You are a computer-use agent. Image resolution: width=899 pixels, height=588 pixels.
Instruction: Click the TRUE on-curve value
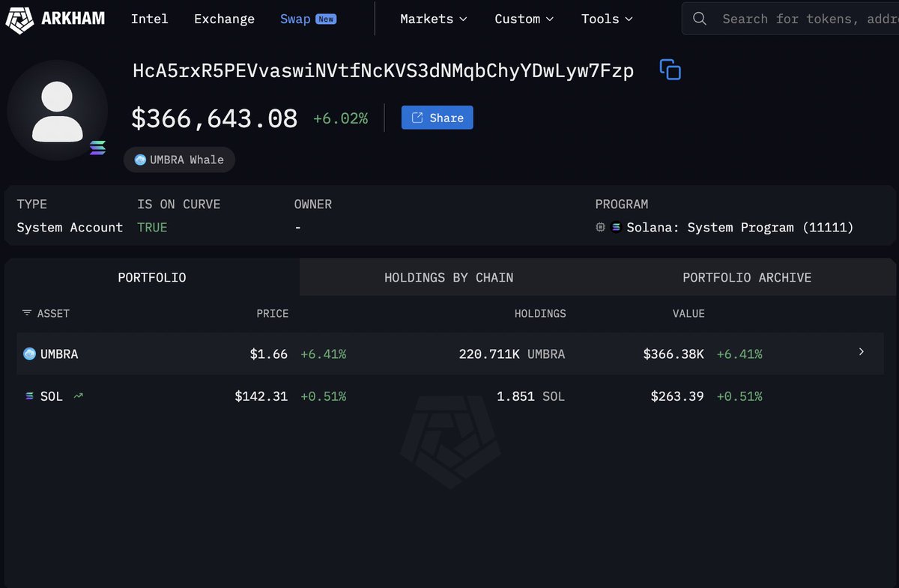pos(152,227)
